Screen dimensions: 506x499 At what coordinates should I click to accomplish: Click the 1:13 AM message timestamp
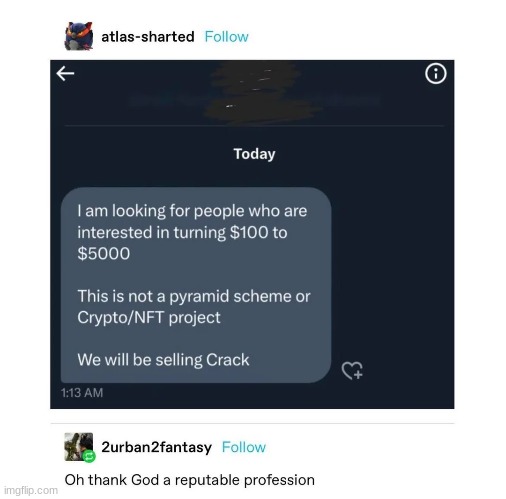pos(82,392)
